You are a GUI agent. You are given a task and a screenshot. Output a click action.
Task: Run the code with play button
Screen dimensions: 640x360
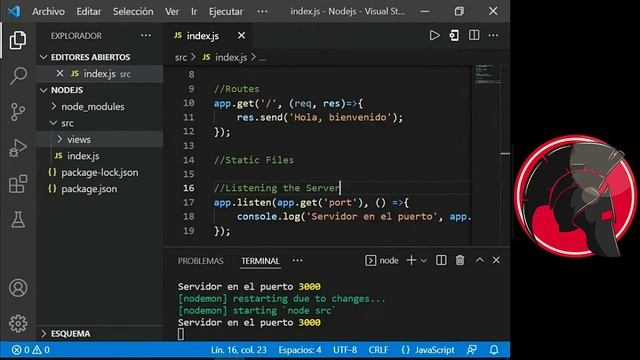tap(434, 36)
